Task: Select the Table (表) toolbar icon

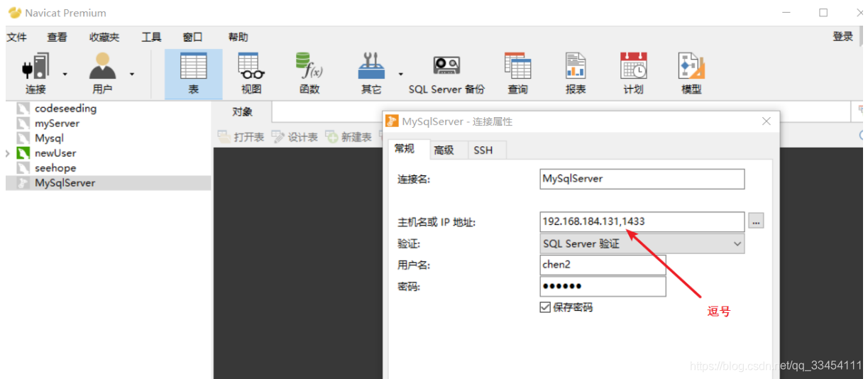Action: pos(194,74)
